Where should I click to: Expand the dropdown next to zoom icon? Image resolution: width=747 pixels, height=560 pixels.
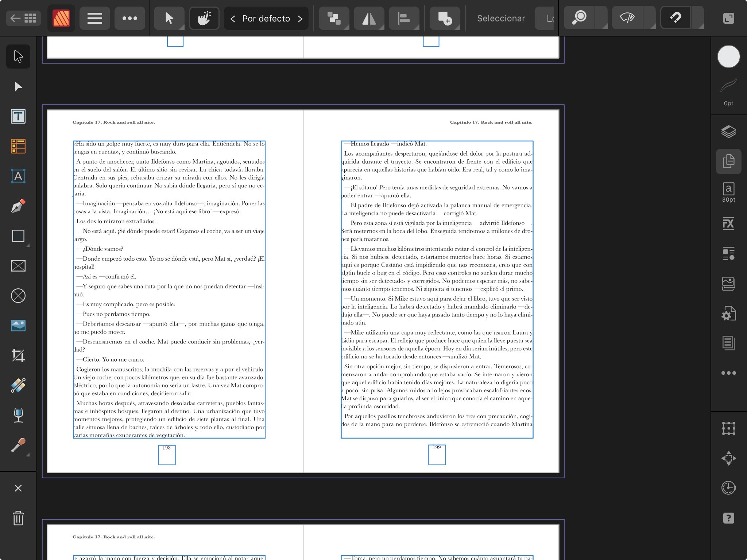click(x=602, y=18)
